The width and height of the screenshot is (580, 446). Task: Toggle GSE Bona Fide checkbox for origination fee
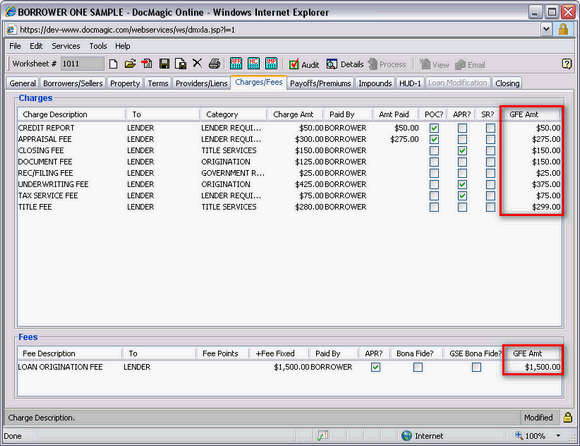tap(476, 367)
